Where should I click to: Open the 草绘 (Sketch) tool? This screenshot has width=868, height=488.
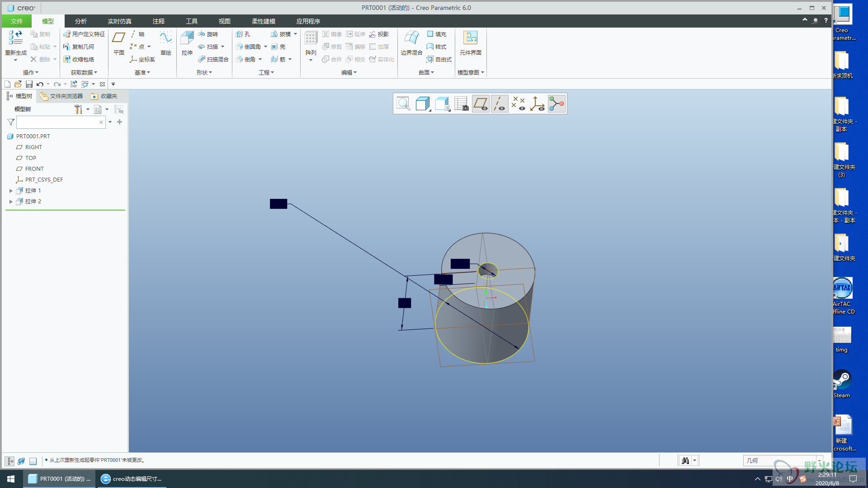[165, 43]
